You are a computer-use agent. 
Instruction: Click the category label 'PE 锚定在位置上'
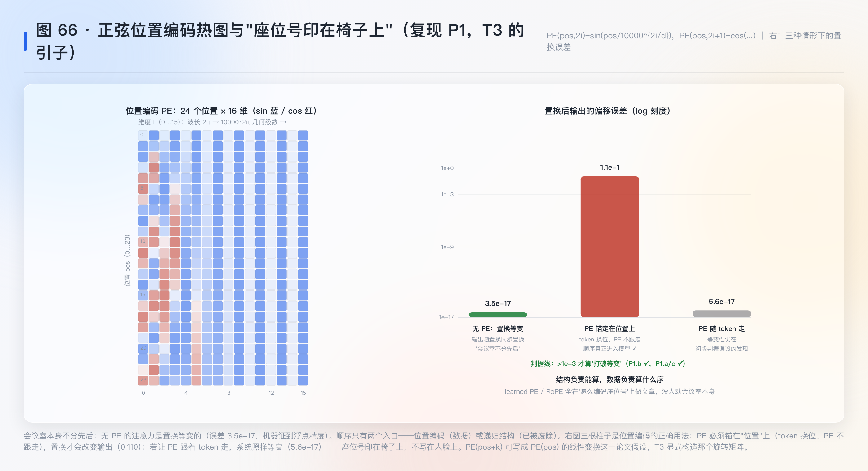tap(609, 328)
